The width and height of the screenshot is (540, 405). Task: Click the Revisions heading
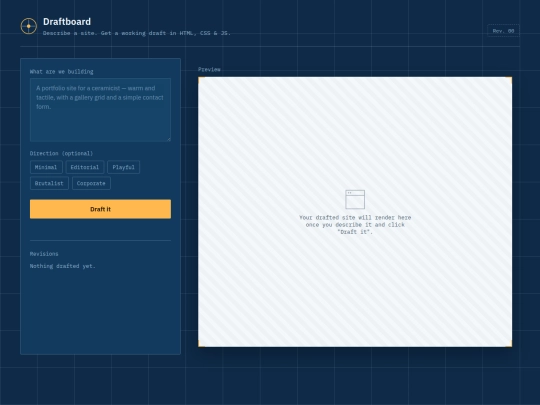pyautogui.click(x=44, y=254)
